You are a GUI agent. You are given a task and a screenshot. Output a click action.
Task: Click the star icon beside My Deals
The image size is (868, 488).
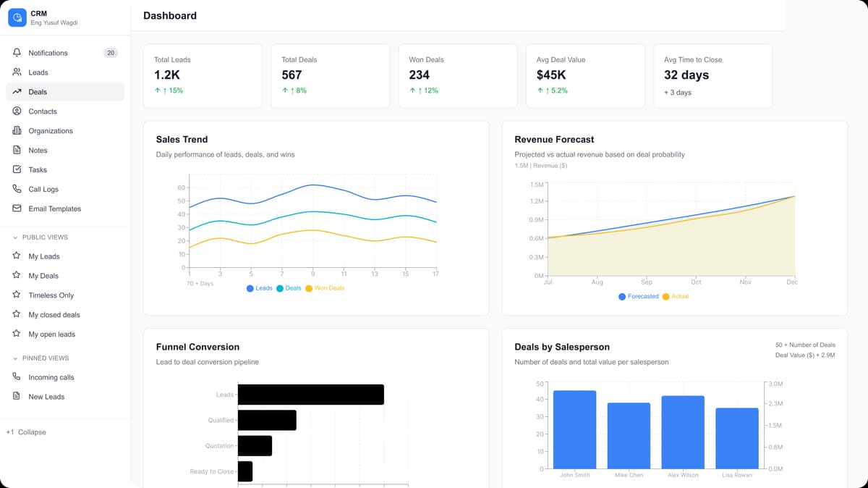(x=17, y=276)
